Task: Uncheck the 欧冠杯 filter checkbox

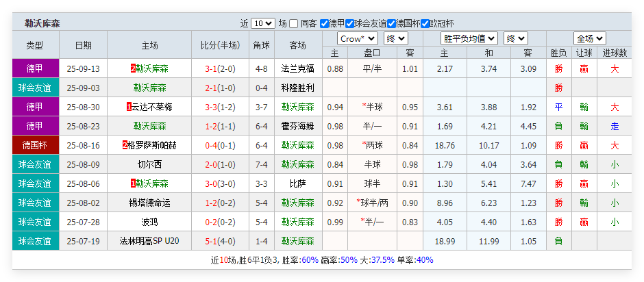Action: tap(425, 23)
